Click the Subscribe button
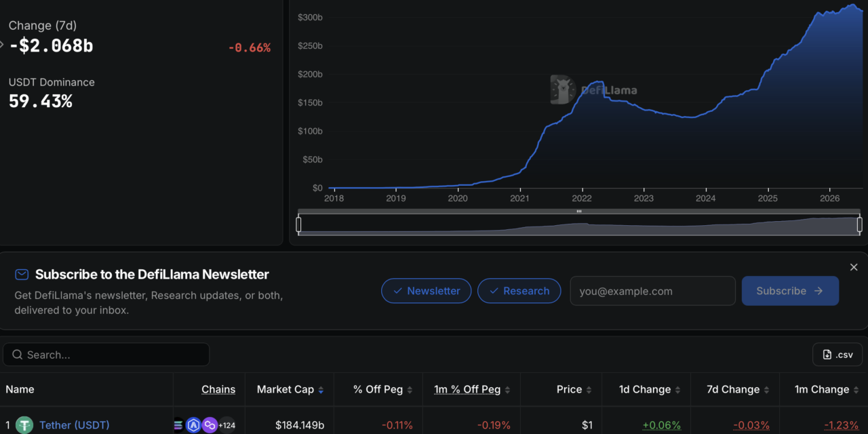868x434 pixels. (790, 291)
